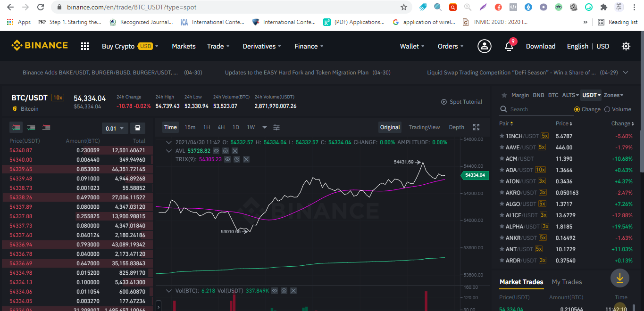Select the 15m chart interval
The image size is (644, 311).
click(190, 127)
